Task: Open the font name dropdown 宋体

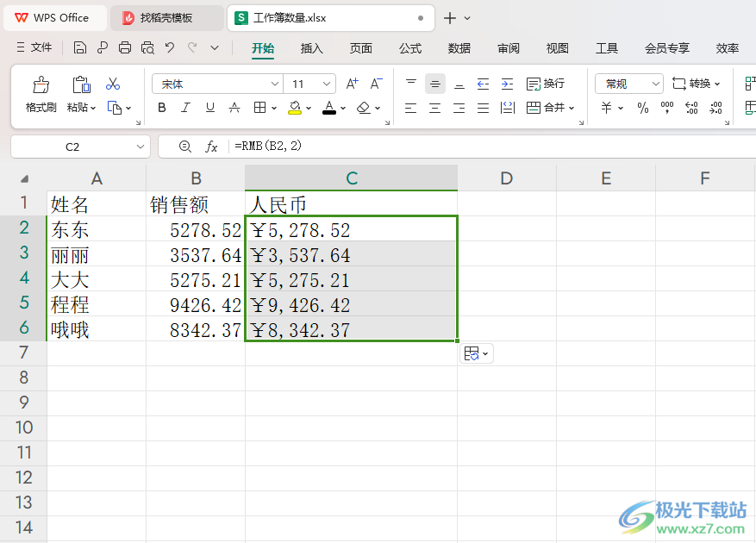Action: (275, 84)
